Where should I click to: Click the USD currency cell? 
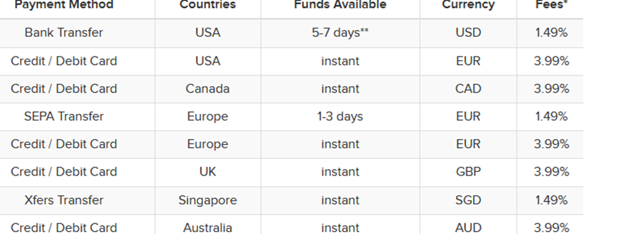[x=468, y=33]
